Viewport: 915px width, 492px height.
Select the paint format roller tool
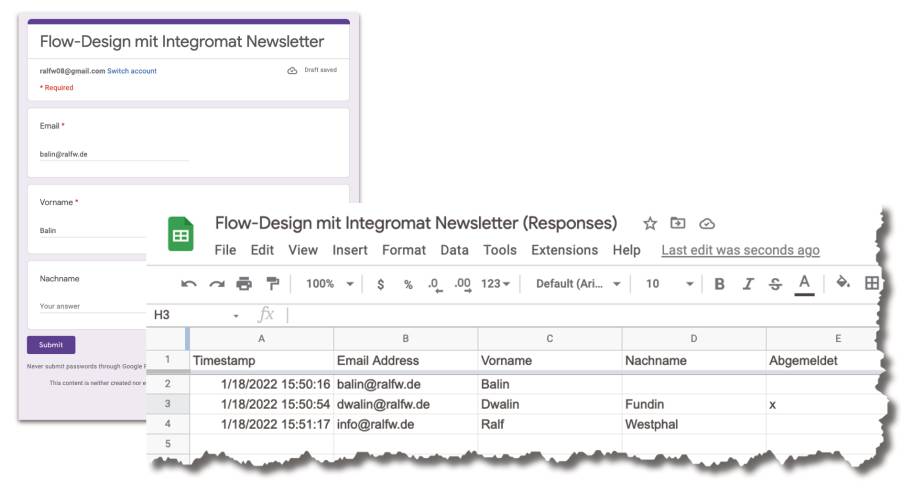pyautogui.click(x=273, y=284)
